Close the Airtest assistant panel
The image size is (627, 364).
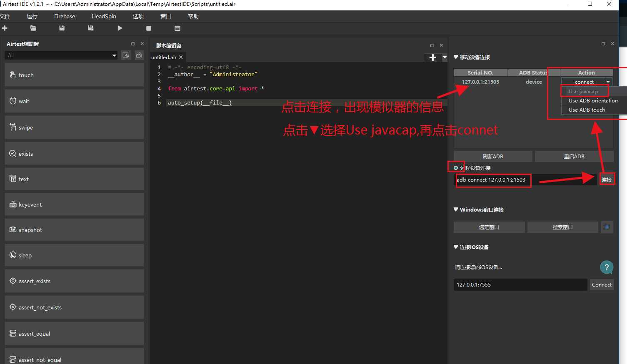click(x=142, y=44)
